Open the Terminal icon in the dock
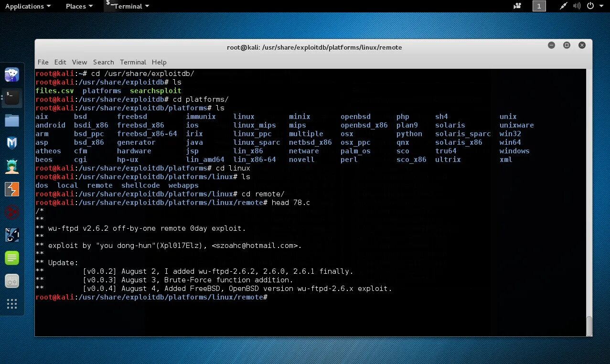 pos(12,97)
